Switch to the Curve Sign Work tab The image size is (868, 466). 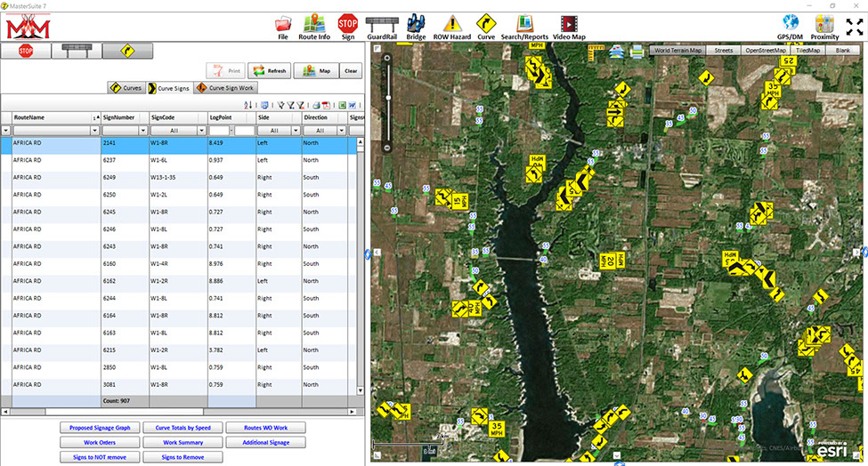pos(224,88)
